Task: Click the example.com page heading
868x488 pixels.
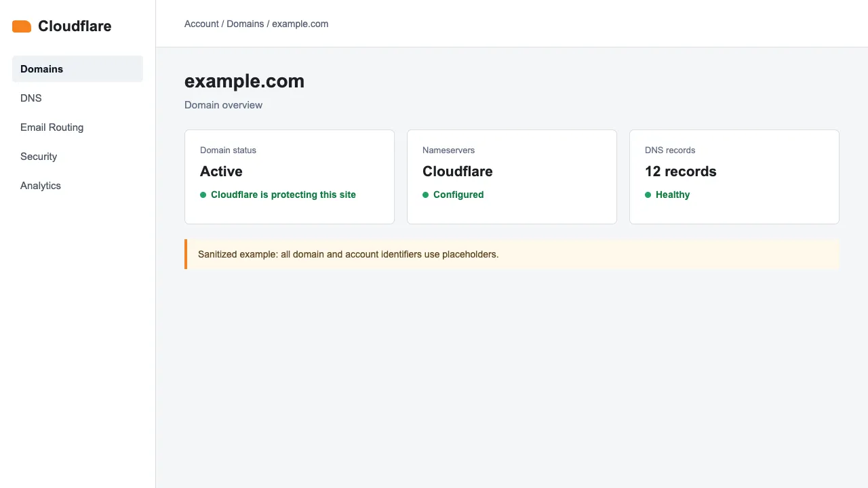Action: [x=244, y=81]
